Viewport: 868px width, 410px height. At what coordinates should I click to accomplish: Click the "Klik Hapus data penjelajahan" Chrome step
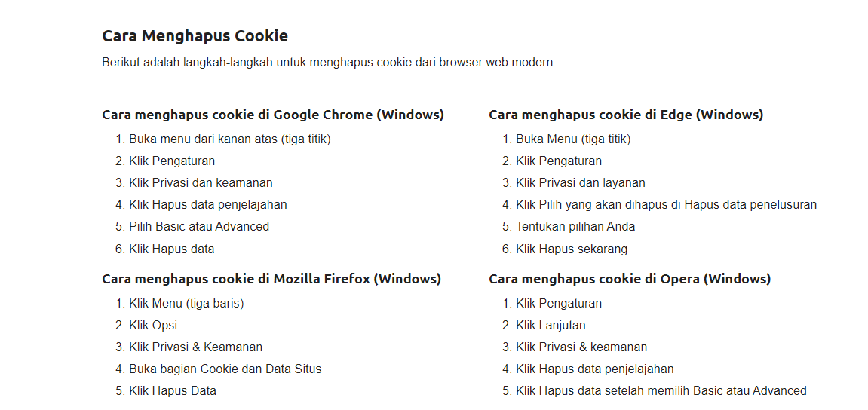coord(207,205)
